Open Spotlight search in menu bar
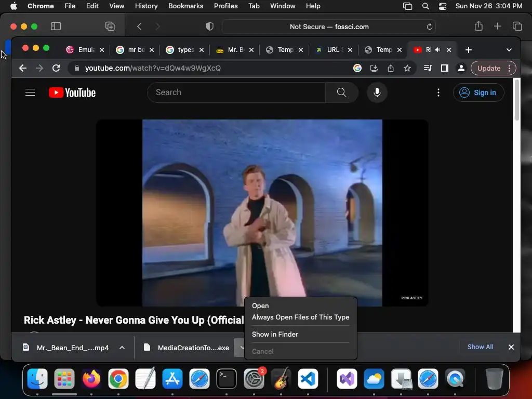 coord(425,6)
